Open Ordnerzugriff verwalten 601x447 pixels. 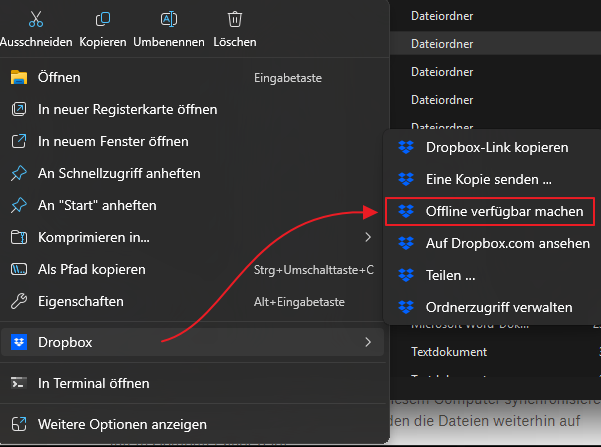coord(499,307)
